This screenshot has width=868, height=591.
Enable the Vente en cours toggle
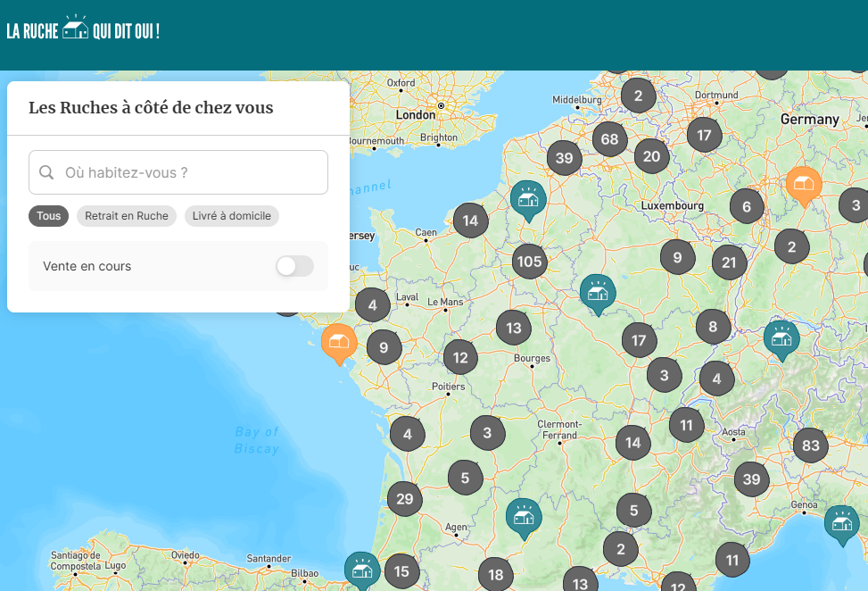coord(294,266)
